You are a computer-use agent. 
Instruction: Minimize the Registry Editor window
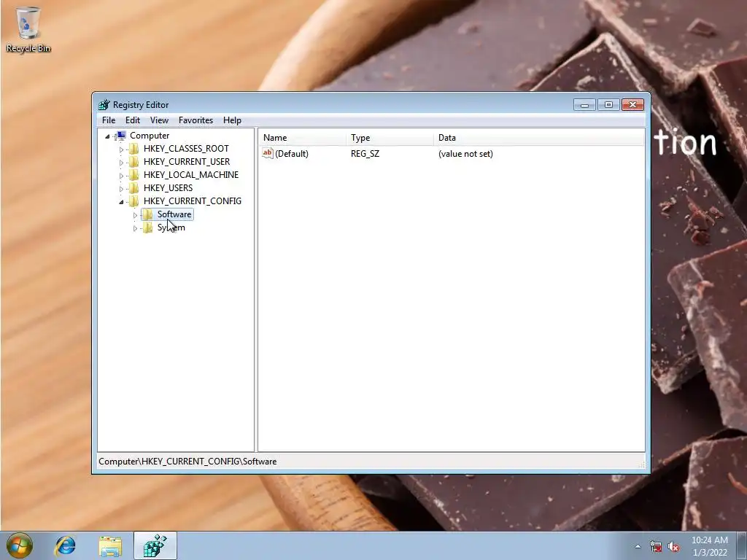tap(584, 105)
